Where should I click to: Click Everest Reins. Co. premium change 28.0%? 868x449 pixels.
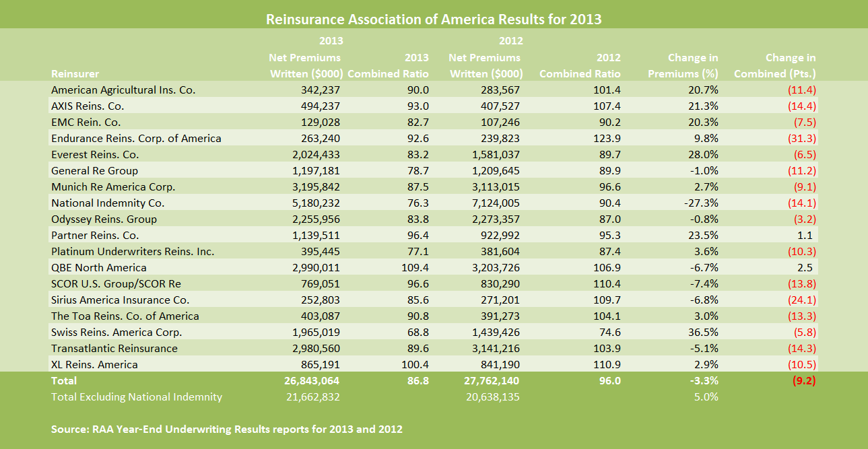pos(702,154)
